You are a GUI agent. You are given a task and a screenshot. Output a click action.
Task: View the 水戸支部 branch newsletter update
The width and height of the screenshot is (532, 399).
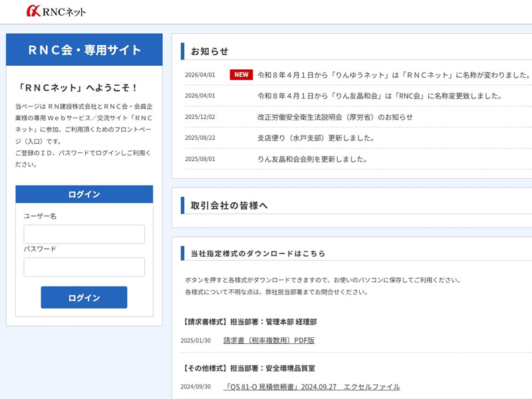click(311, 138)
